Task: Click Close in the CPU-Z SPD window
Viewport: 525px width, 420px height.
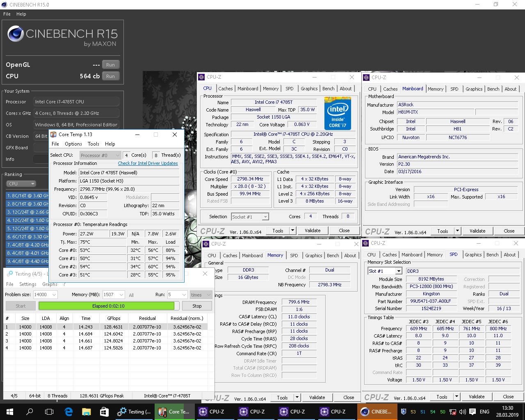Action: point(508,397)
